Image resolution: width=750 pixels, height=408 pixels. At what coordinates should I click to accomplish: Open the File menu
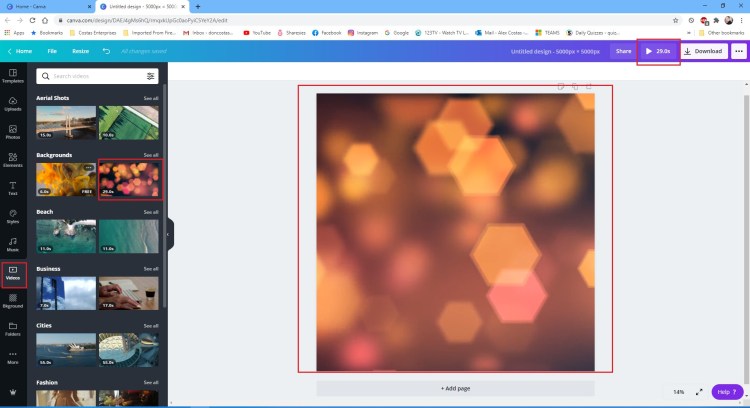[52, 51]
